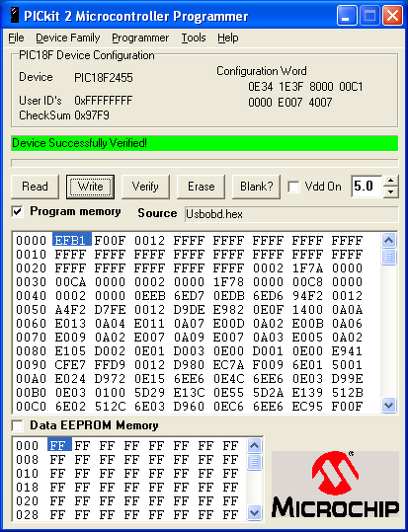Open the File menu

coord(16,38)
